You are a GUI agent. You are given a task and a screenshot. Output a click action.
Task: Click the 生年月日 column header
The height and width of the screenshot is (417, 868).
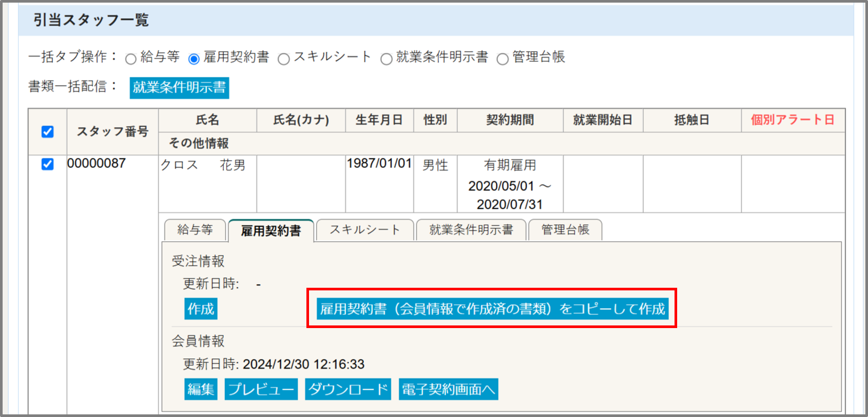click(380, 120)
